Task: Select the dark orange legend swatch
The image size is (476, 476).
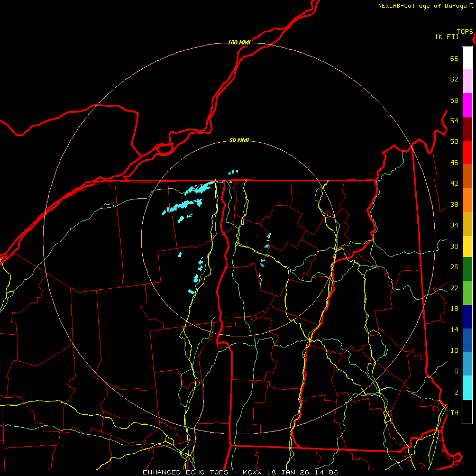Action: point(467,176)
